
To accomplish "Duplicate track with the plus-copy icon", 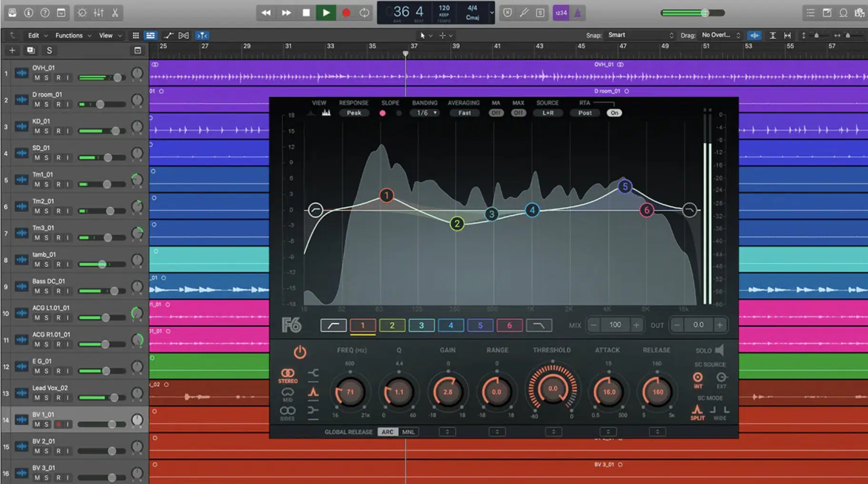I will coord(31,50).
